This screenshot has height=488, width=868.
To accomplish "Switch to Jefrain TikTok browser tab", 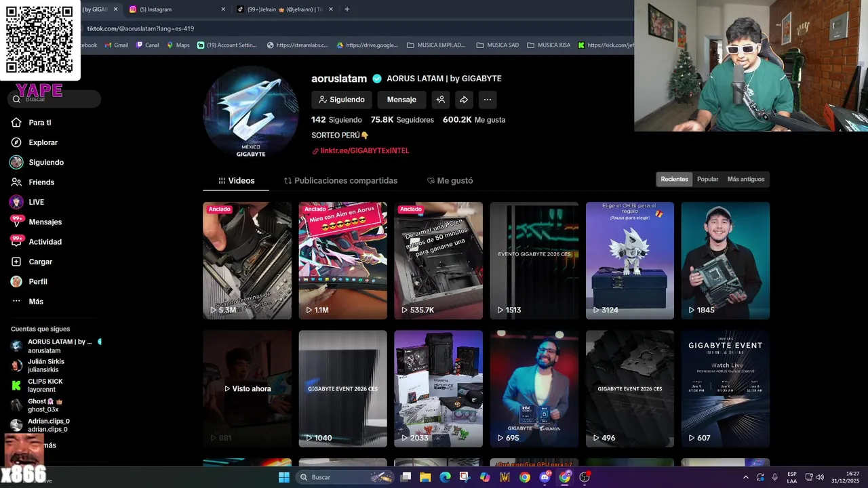I will (283, 9).
